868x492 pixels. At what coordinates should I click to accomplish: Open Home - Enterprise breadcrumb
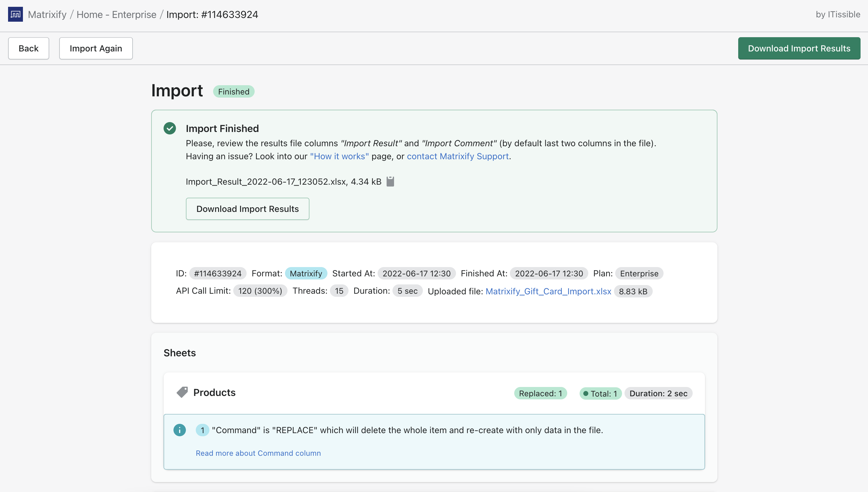click(x=116, y=15)
